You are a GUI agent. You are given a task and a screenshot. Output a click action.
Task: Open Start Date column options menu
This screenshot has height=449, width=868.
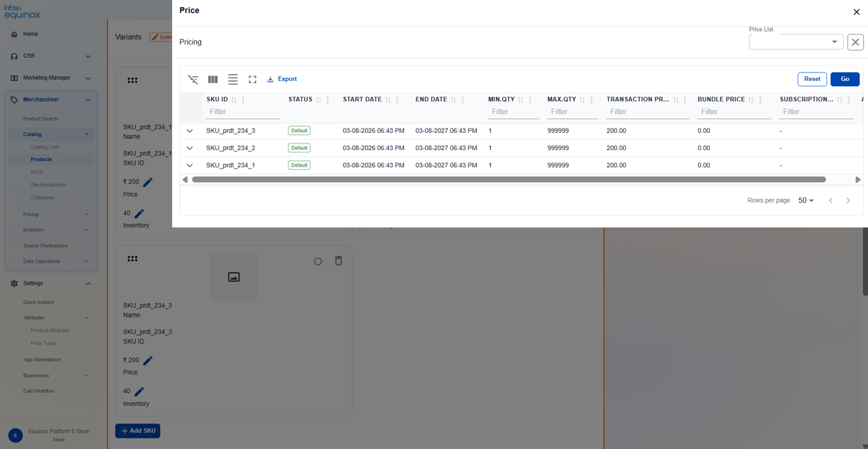point(397,100)
